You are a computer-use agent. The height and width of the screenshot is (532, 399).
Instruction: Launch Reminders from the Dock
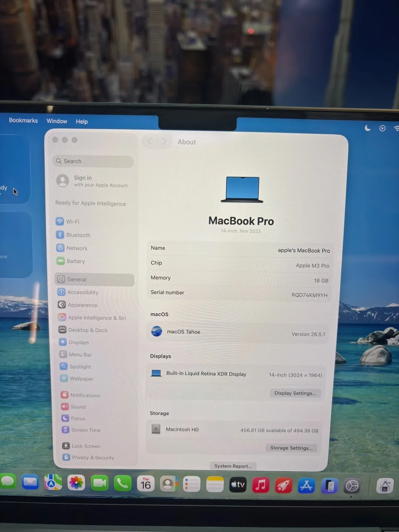[x=192, y=484]
